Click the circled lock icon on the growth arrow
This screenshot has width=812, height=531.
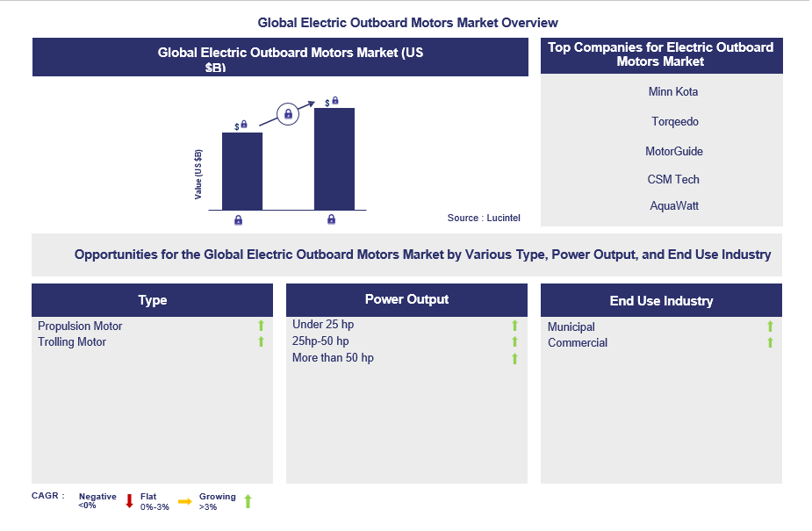point(287,115)
